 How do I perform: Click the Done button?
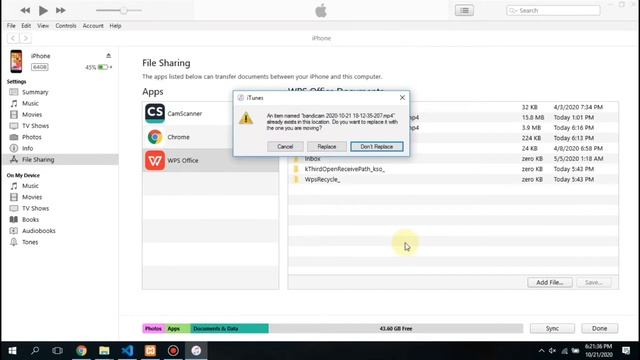tap(599, 328)
